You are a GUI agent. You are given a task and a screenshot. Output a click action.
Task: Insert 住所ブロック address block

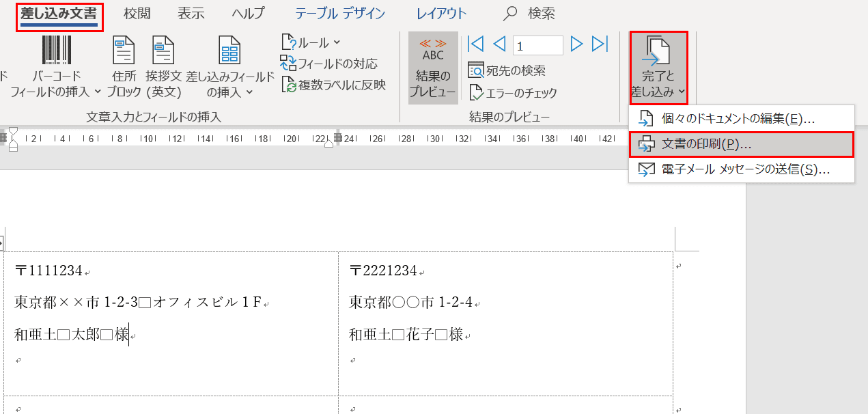[x=124, y=67]
